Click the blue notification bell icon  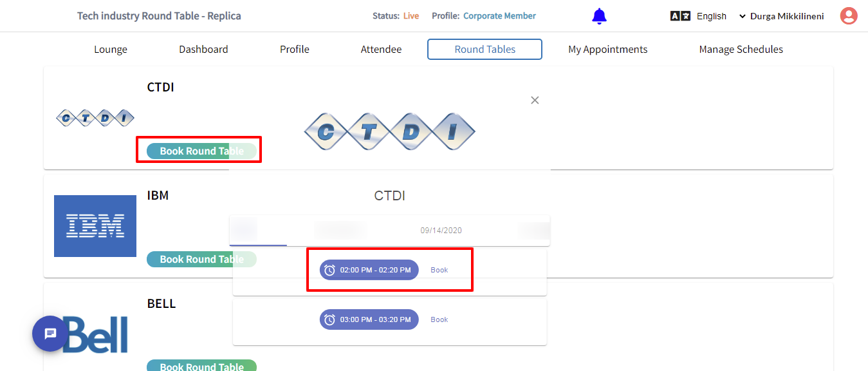(599, 16)
